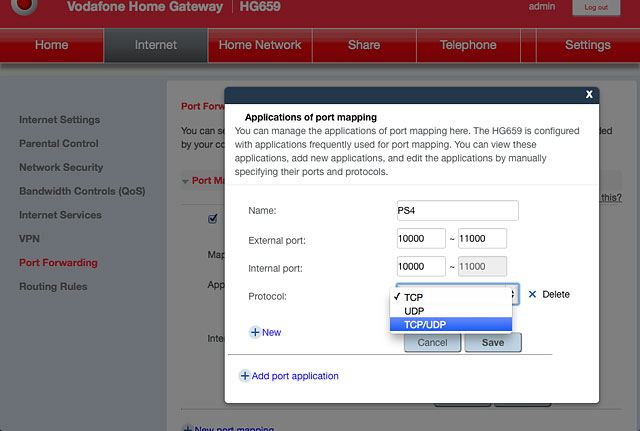Image resolution: width=640 pixels, height=431 pixels.
Task: Click the Protocol combo box arrow
Action: [x=515, y=294]
